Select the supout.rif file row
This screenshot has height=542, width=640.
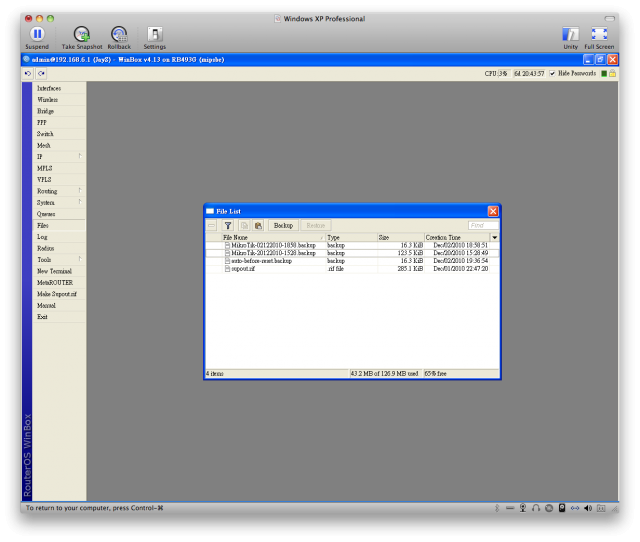pyautogui.click(x=352, y=269)
